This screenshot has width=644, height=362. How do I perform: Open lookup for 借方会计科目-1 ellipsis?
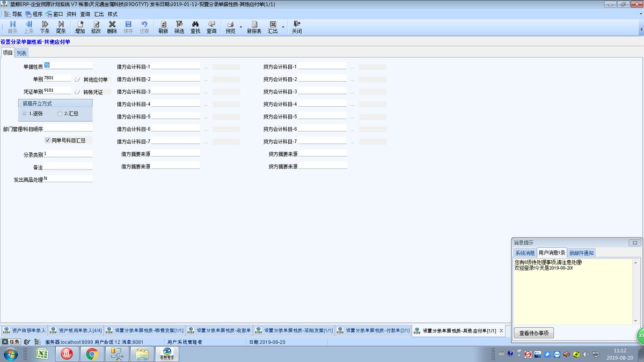(x=206, y=68)
